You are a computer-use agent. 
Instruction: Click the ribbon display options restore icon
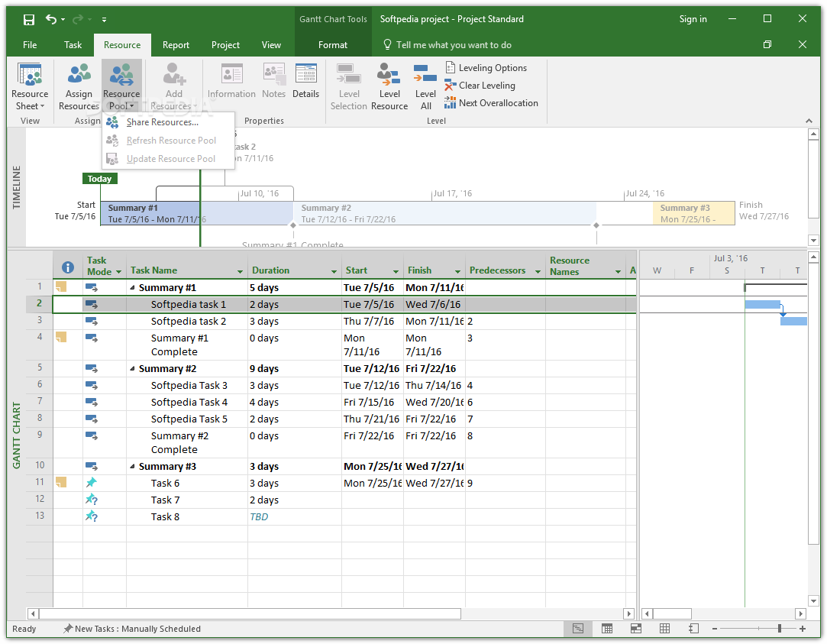pyautogui.click(x=767, y=45)
